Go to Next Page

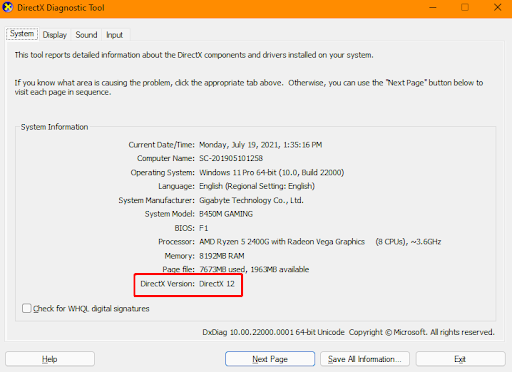pos(270,359)
